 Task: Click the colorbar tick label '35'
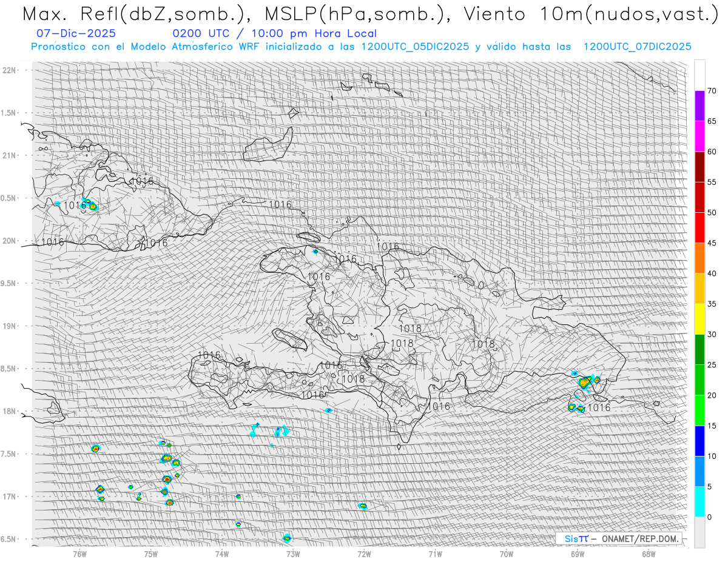point(712,304)
